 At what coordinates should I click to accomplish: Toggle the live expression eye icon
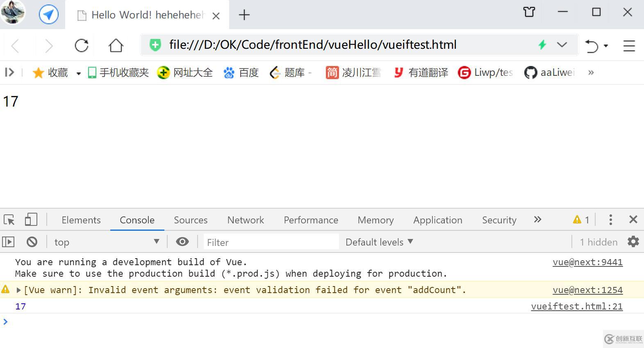pyautogui.click(x=182, y=242)
